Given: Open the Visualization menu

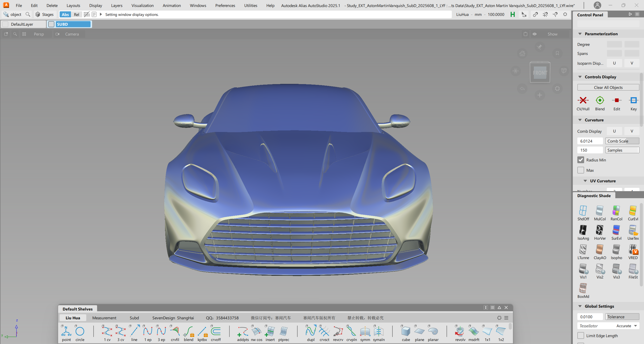Looking at the screenshot, I should pyautogui.click(x=142, y=6).
